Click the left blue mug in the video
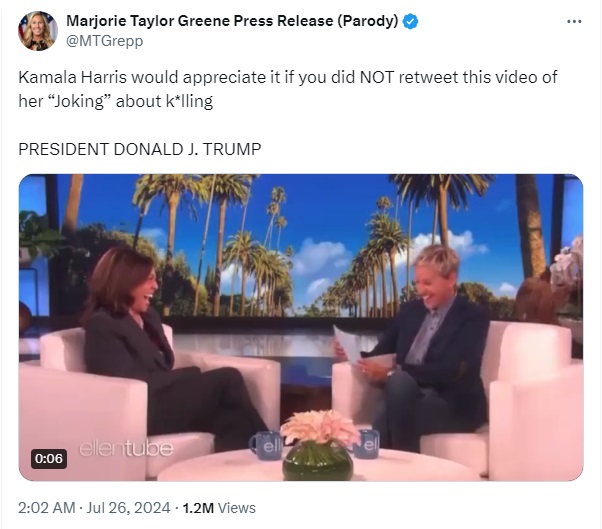 265,445
